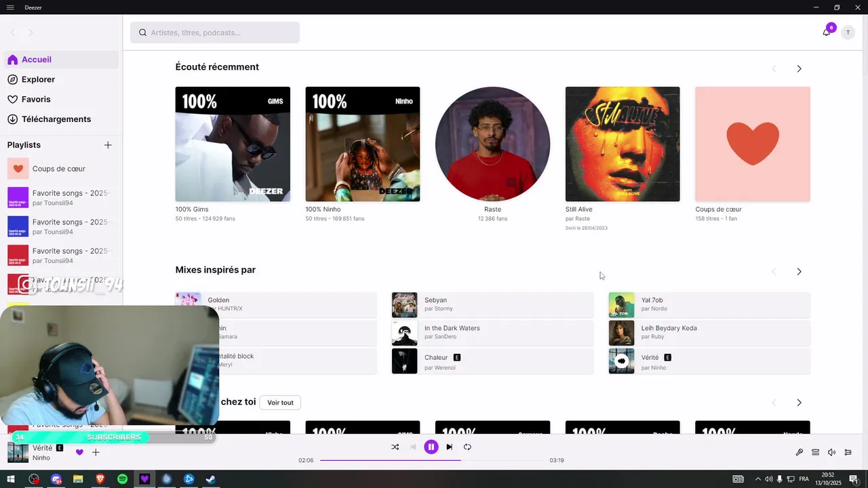
Task: Open the blue Favorite songs playlist
Action: coord(59,226)
